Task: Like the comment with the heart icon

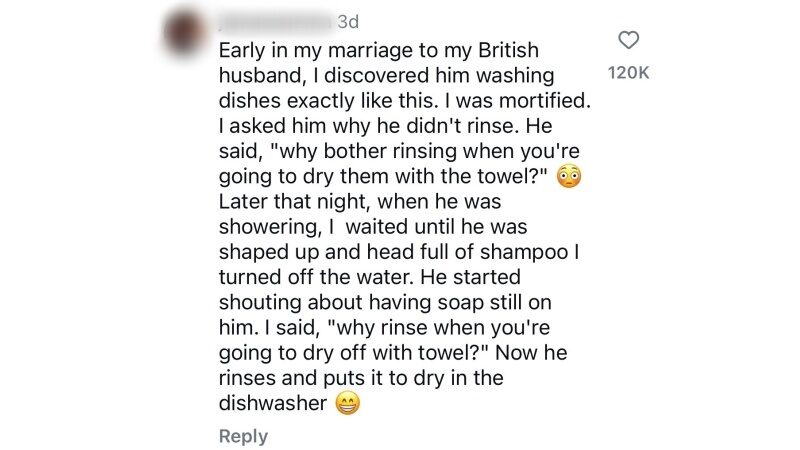Action: pos(629,41)
